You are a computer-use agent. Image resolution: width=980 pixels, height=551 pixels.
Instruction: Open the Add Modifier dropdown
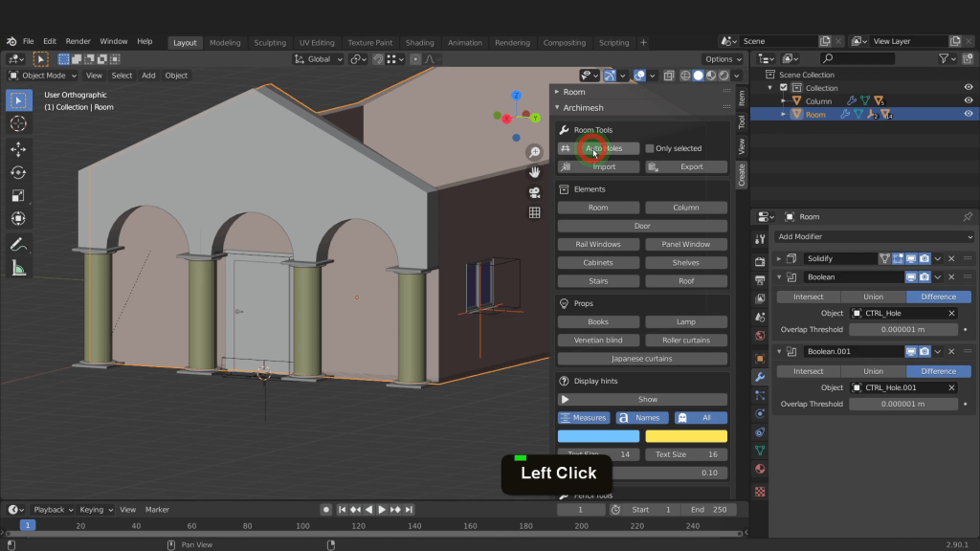874,236
